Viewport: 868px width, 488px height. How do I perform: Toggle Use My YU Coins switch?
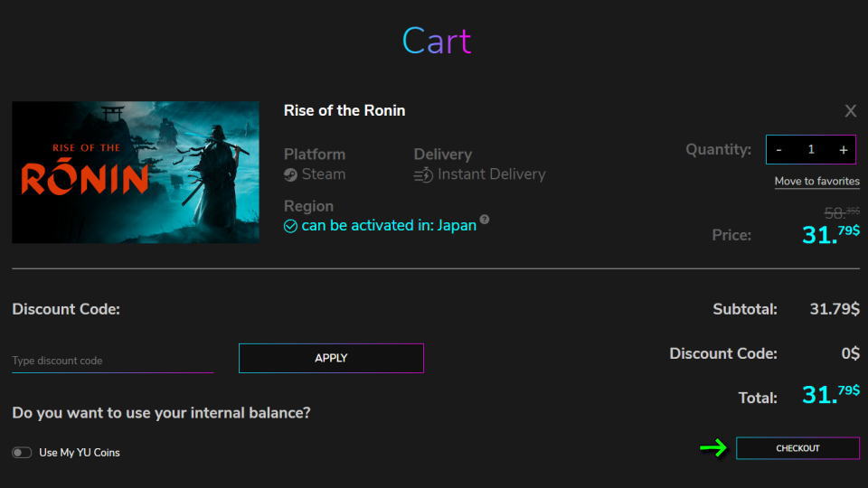click(22, 453)
